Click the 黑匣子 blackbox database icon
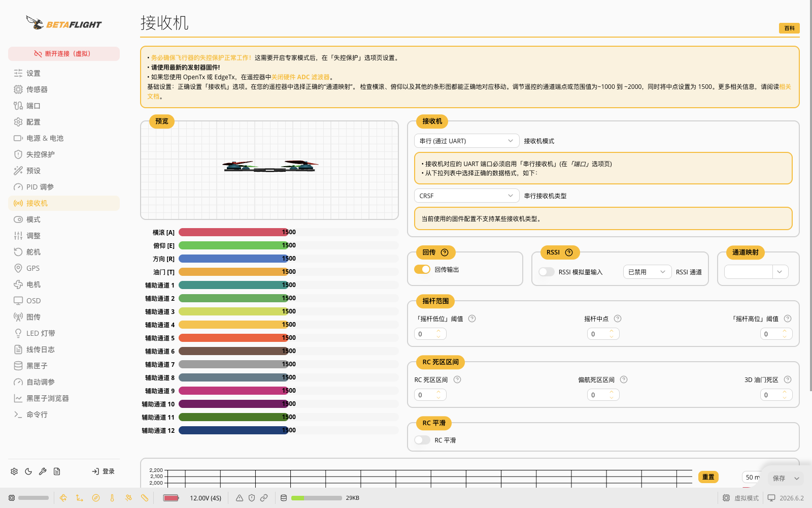The width and height of the screenshot is (812, 508). coord(18,366)
